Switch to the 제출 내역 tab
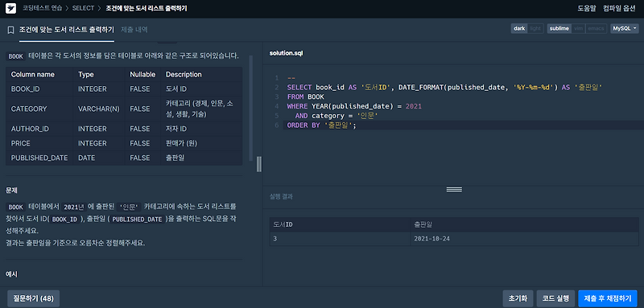The image size is (644, 308). click(x=134, y=30)
